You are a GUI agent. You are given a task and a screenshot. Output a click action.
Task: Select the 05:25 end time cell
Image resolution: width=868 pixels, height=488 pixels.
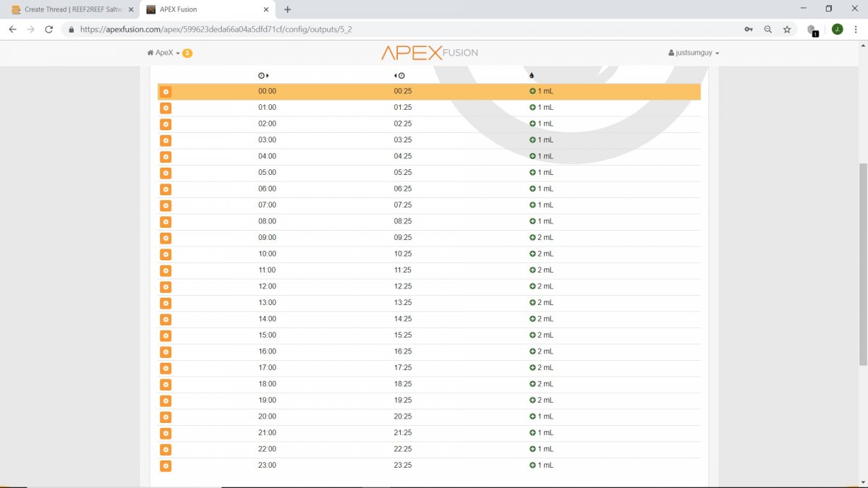tap(403, 173)
